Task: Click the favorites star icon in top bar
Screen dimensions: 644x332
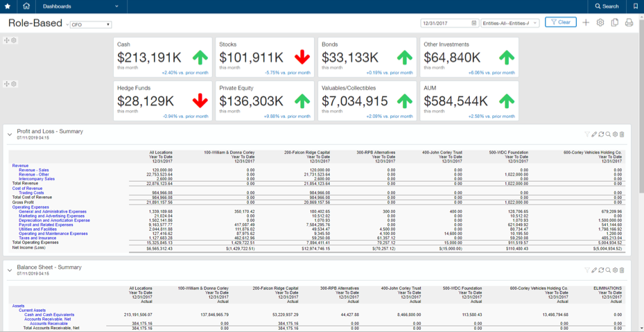Action: coord(8,6)
